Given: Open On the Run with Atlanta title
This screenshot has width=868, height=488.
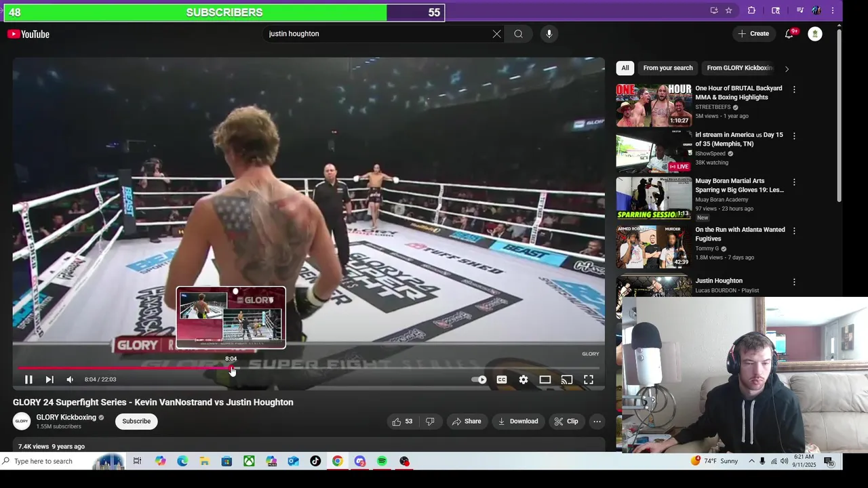Looking at the screenshot, I should tap(740, 234).
